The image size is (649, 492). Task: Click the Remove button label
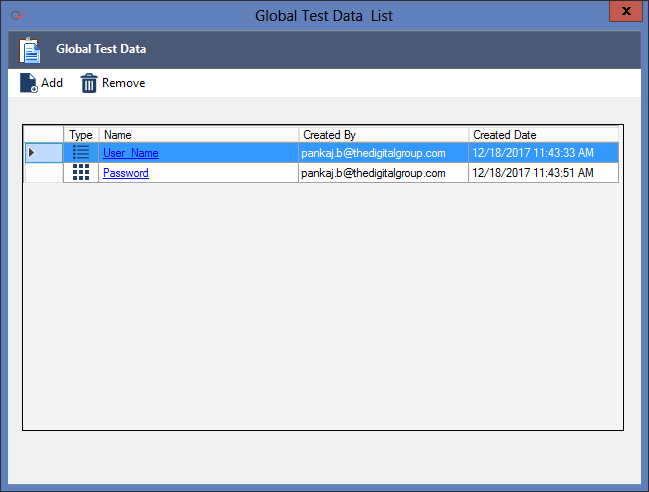[x=124, y=83]
